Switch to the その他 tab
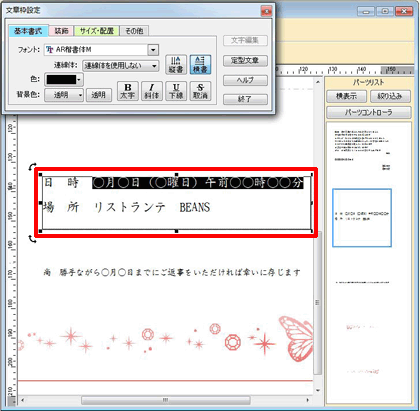Viewport: 420px width, 411px height. coord(134,31)
